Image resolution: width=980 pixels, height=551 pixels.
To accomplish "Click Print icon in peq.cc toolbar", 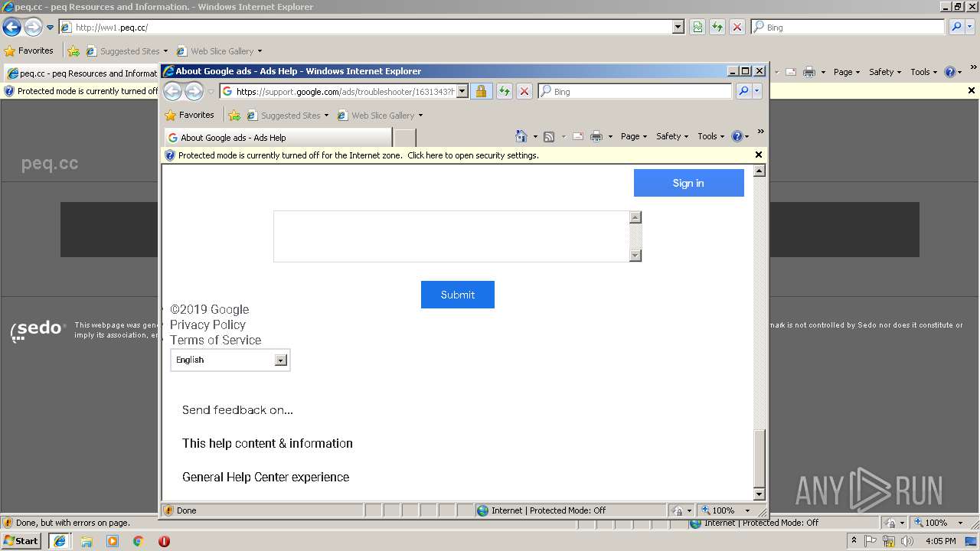I will [x=810, y=72].
